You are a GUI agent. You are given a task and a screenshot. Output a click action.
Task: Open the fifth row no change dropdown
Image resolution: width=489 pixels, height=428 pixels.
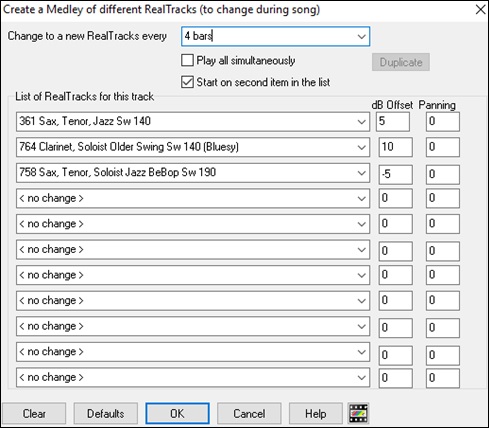pyautogui.click(x=193, y=224)
